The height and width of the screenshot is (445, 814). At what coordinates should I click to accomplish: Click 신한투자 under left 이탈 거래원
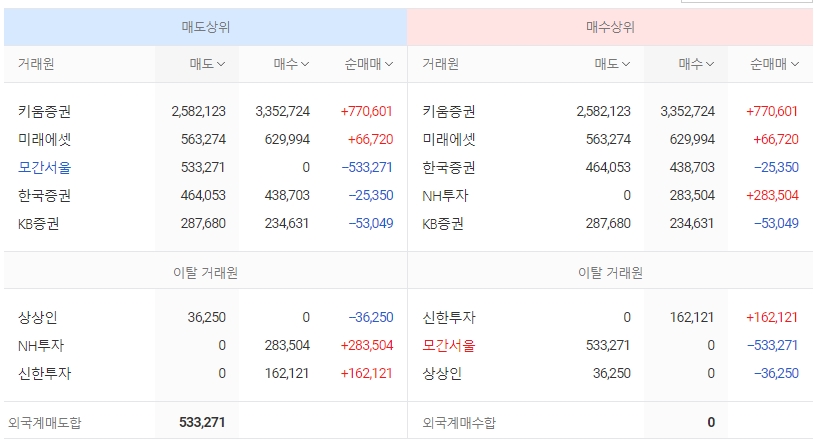pos(44,373)
